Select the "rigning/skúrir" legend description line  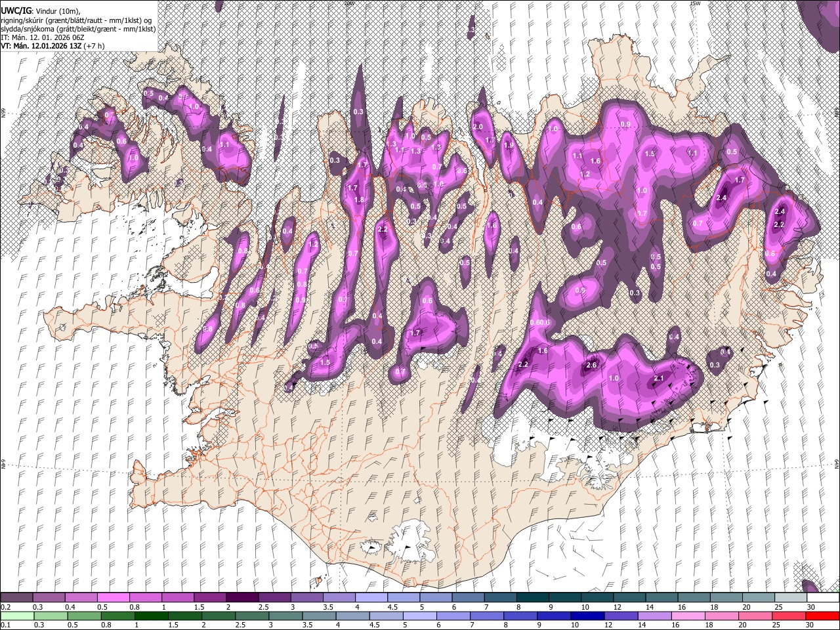click(x=77, y=20)
